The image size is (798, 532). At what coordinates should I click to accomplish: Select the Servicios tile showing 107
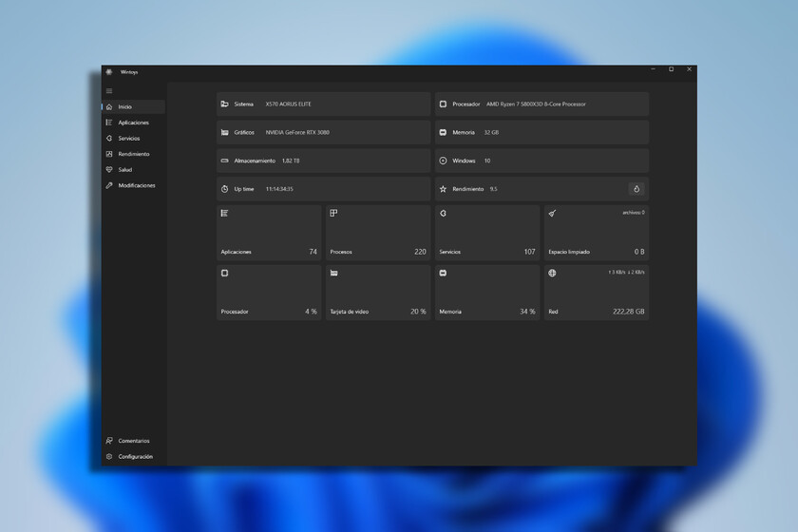tap(486, 233)
